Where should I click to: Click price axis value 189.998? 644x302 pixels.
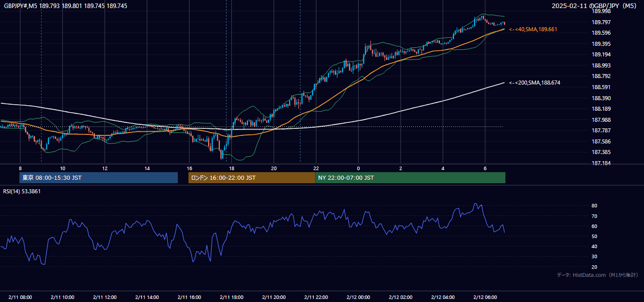(601, 11)
